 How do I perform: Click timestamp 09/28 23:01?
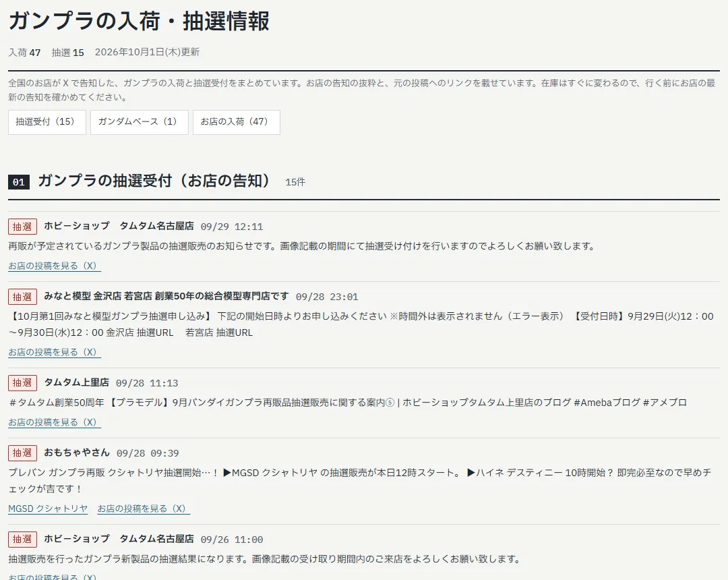pyautogui.click(x=328, y=297)
